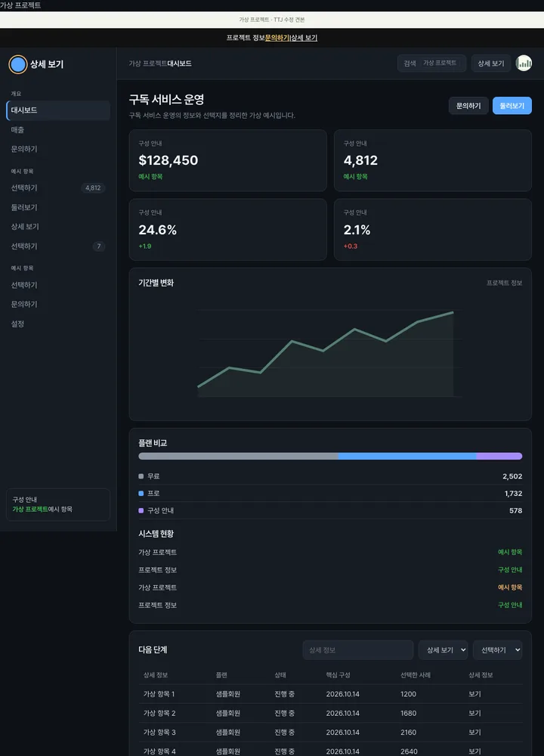Click the blue circle logo in sidebar
Image resolution: width=544 pixels, height=756 pixels.
click(x=18, y=64)
